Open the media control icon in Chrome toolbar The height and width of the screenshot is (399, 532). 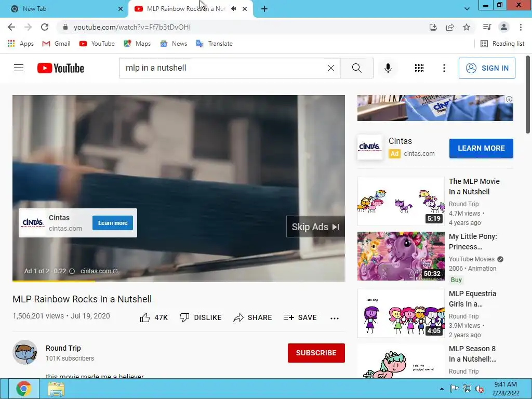(x=487, y=27)
